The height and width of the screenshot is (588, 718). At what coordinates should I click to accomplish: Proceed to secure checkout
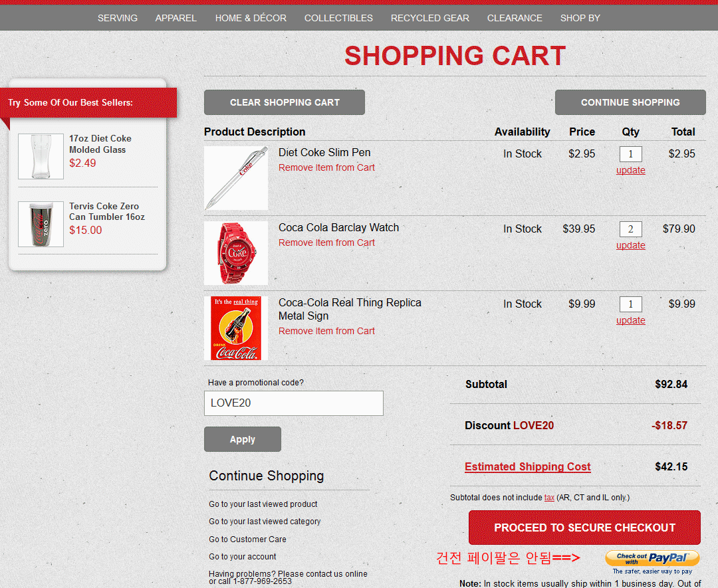584,528
